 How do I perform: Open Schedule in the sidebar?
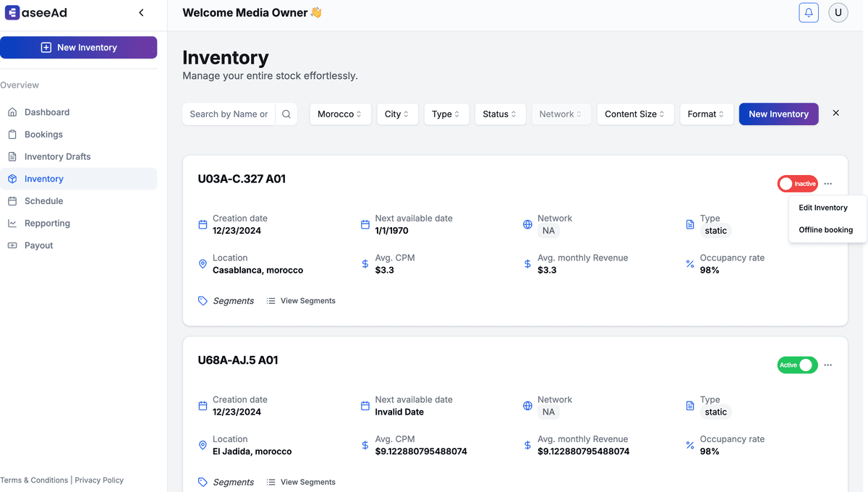pyautogui.click(x=78, y=201)
